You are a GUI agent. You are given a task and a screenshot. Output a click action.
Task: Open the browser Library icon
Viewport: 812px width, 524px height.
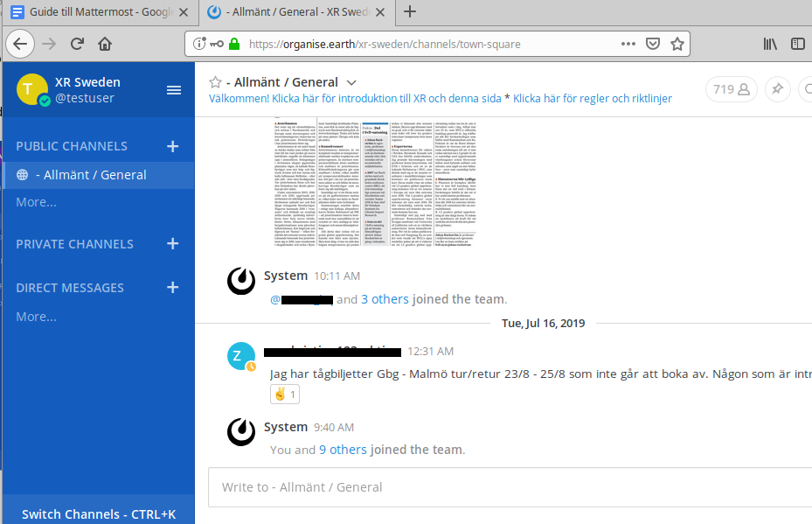pyautogui.click(x=770, y=44)
